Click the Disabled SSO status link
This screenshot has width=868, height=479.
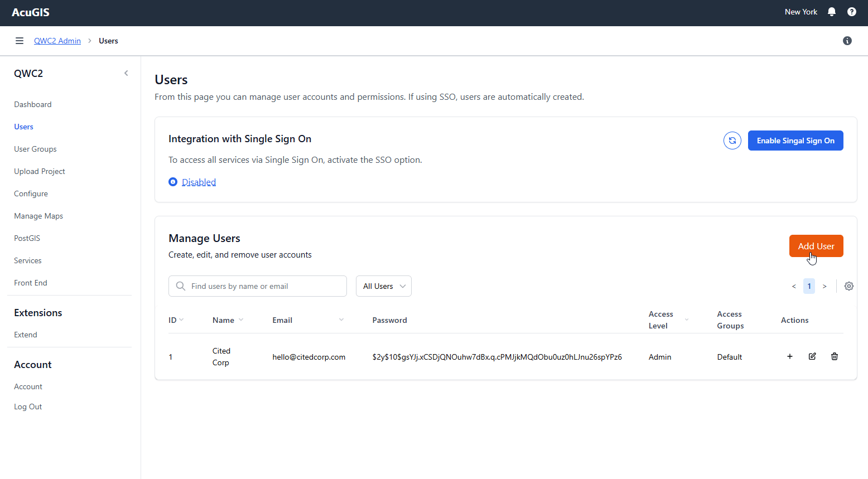(x=199, y=182)
